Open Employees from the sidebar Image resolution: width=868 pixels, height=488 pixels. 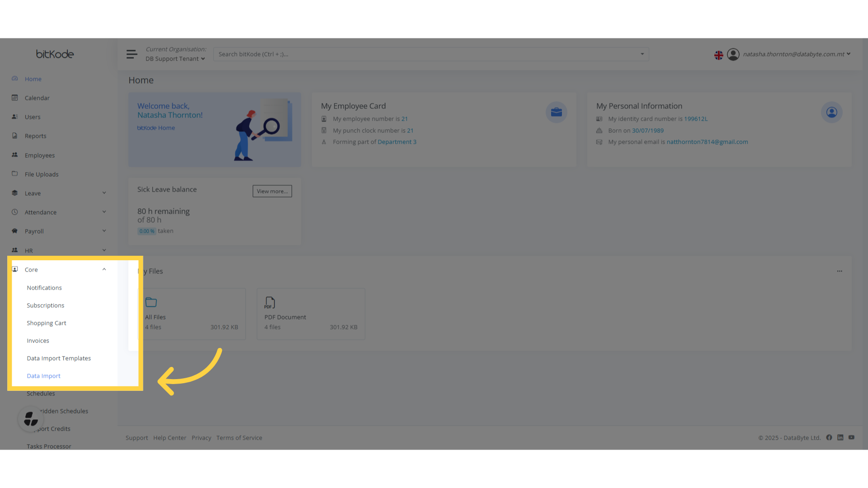40,155
